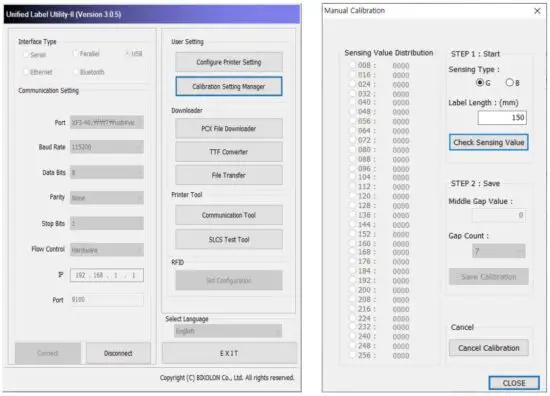This screenshot has width=550, height=396.
Task: Click the Label Length input field
Action: (502, 118)
